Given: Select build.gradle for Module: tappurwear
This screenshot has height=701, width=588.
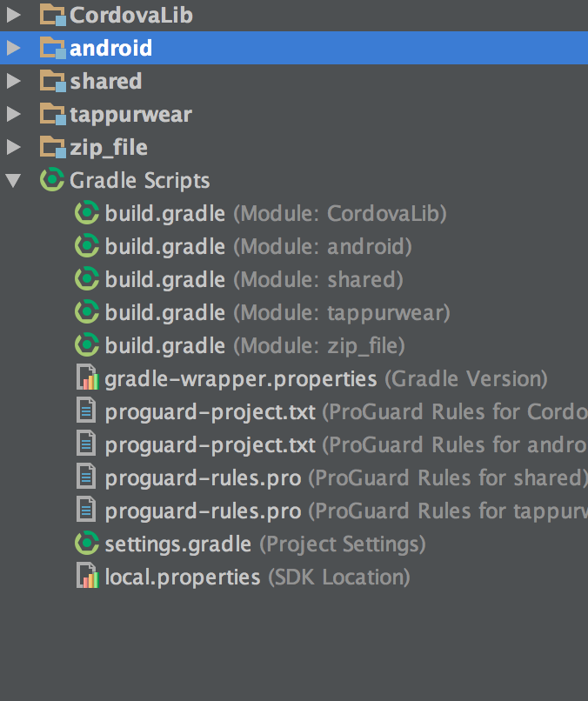Looking at the screenshot, I should (x=165, y=313).
